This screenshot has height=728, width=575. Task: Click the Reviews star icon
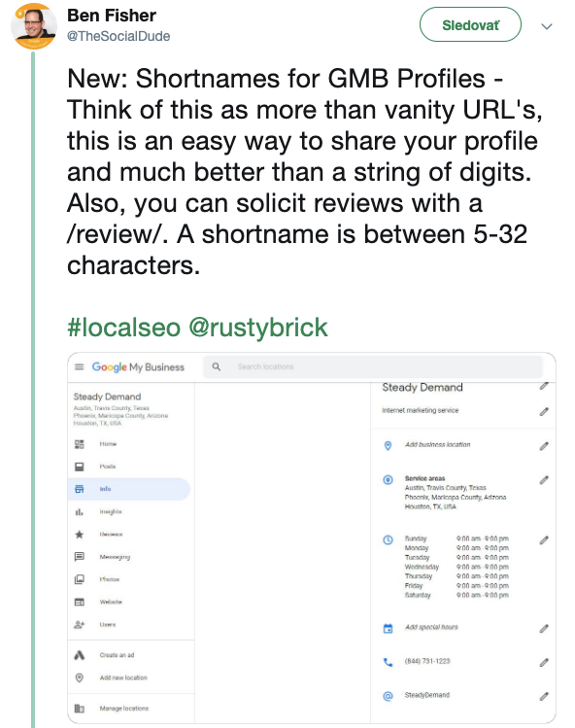80,535
